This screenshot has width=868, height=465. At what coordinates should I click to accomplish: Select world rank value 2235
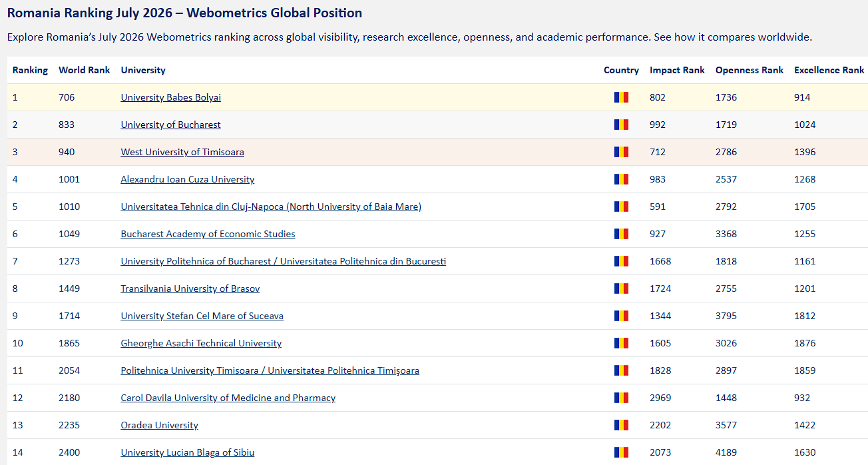(69, 425)
